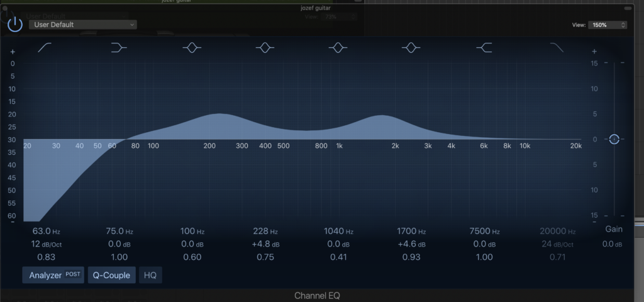This screenshot has height=302, width=644.
Task: Select the 63.0 Hz frequency value
Action: (x=47, y=232)
